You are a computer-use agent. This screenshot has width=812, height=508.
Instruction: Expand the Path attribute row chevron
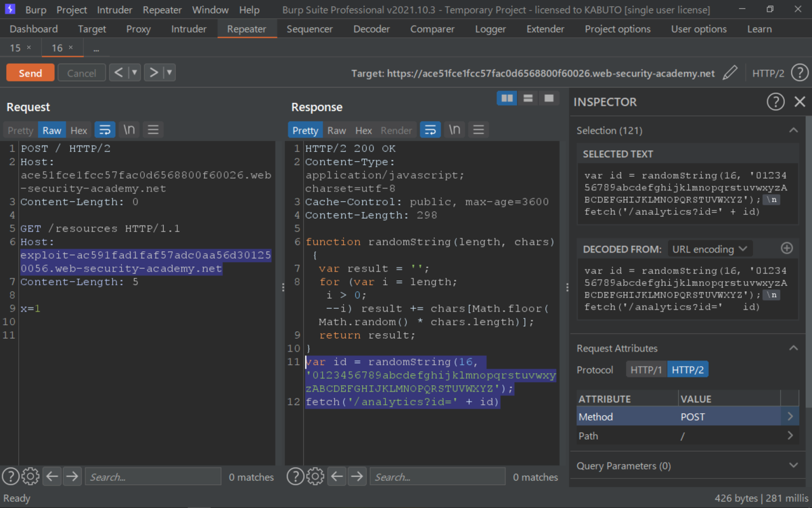coord(790,436)
